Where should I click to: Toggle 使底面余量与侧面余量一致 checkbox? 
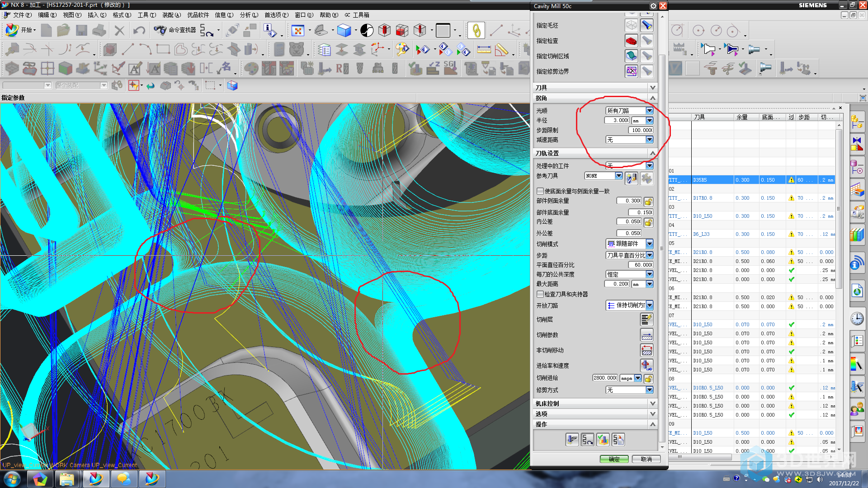[x=540, y=191]
